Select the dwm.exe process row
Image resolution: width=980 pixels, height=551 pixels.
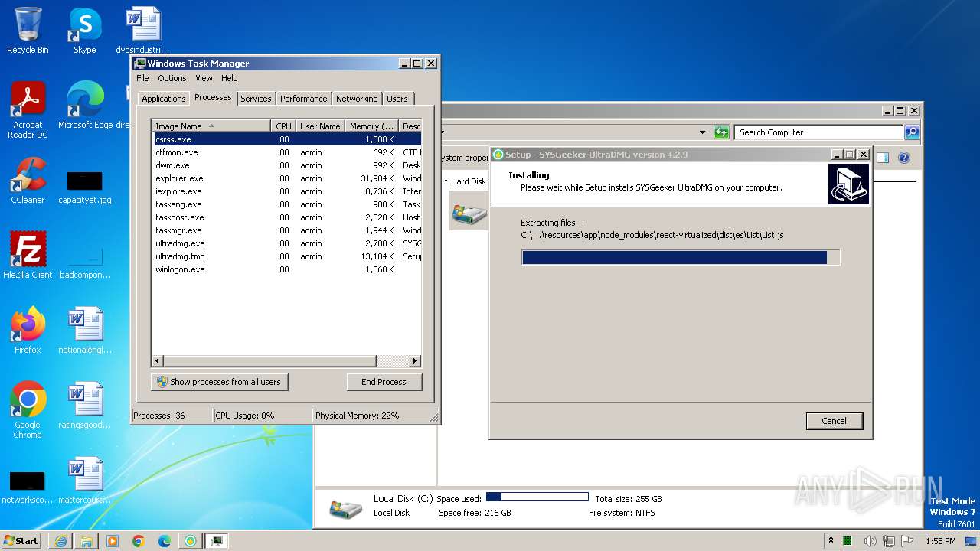tap(286, 165)
